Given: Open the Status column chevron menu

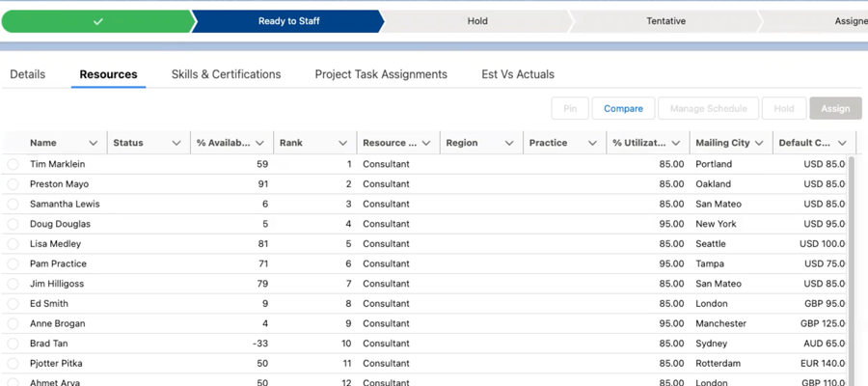Looking at the screenshot, I should (x=176, y=143).
